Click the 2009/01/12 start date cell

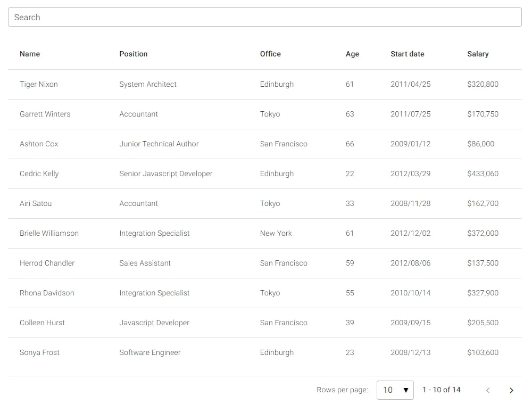[411, 144]
